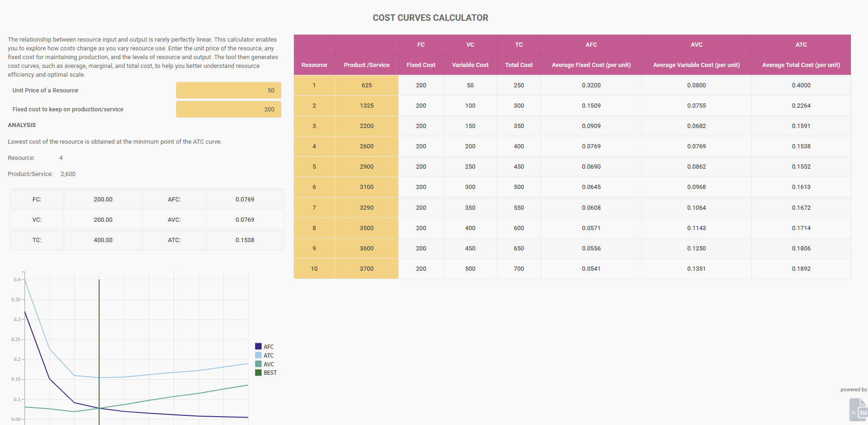Viewport: 868px width, 425px height.
Task: Click the ATC value 0.4000 in the table
Action: point(801,85)
